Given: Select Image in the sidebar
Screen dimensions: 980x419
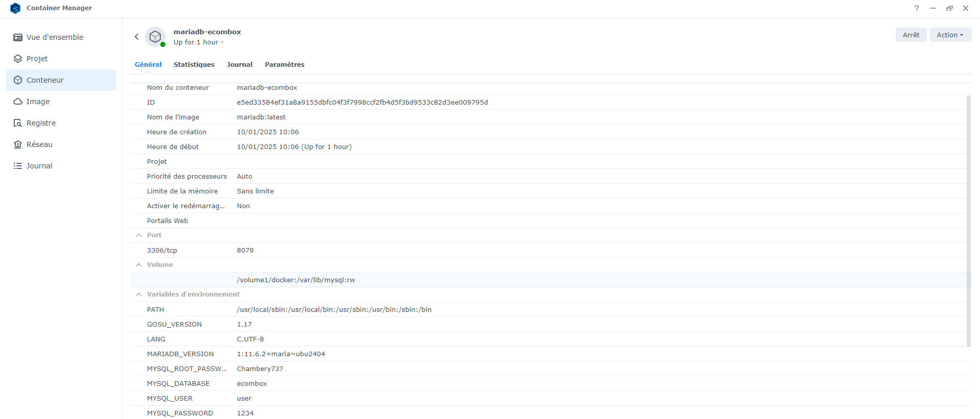Looking at the screenshot, I should coord(61,102).
